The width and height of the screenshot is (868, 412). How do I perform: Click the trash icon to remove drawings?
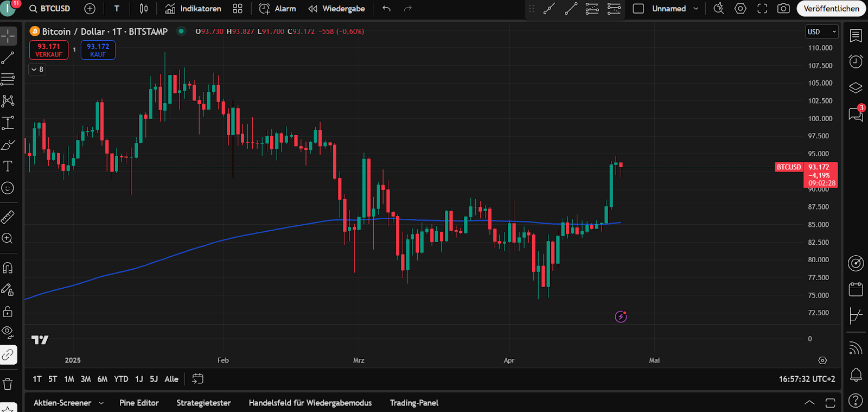pos(8,384)
